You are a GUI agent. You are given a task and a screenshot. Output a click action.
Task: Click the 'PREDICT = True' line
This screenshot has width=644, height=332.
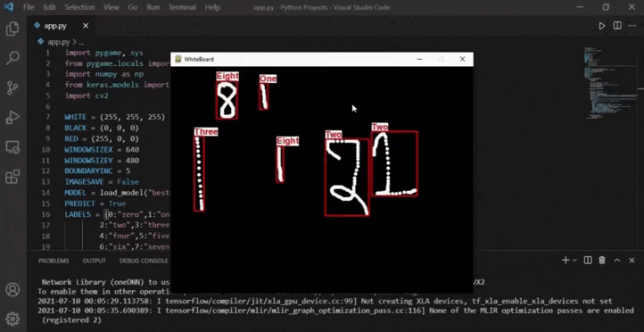pyautogui.click(x=95, y=203)
